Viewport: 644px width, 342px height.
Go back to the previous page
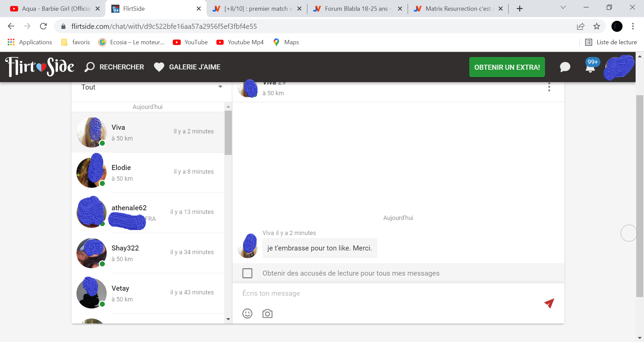11,26
